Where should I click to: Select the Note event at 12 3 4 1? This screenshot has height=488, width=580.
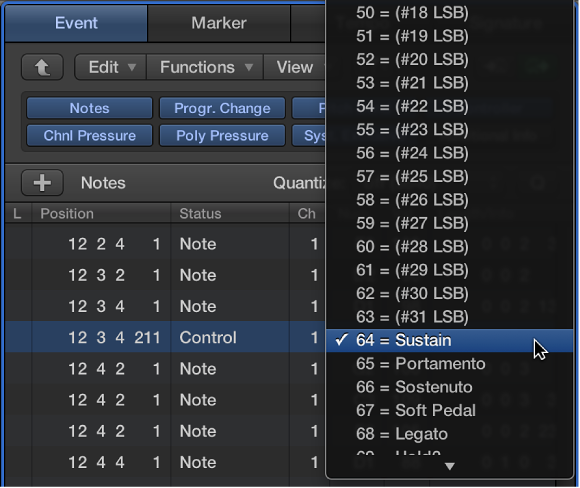click(165, 306)
